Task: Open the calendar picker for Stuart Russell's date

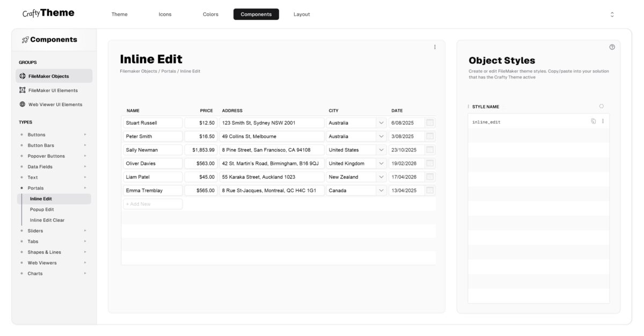Action: [430, 123]
